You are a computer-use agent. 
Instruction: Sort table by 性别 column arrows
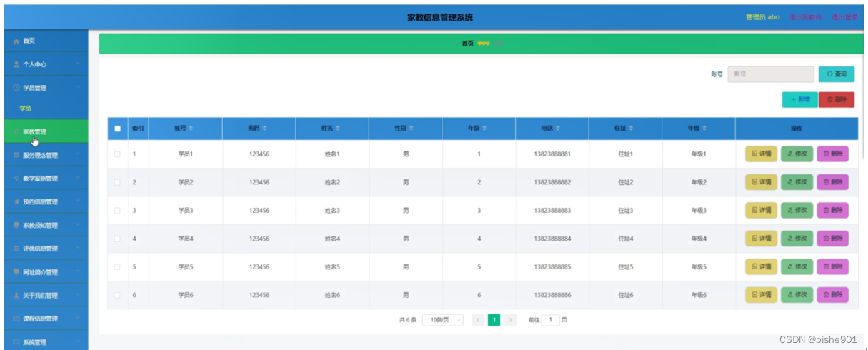pos(411,129)
